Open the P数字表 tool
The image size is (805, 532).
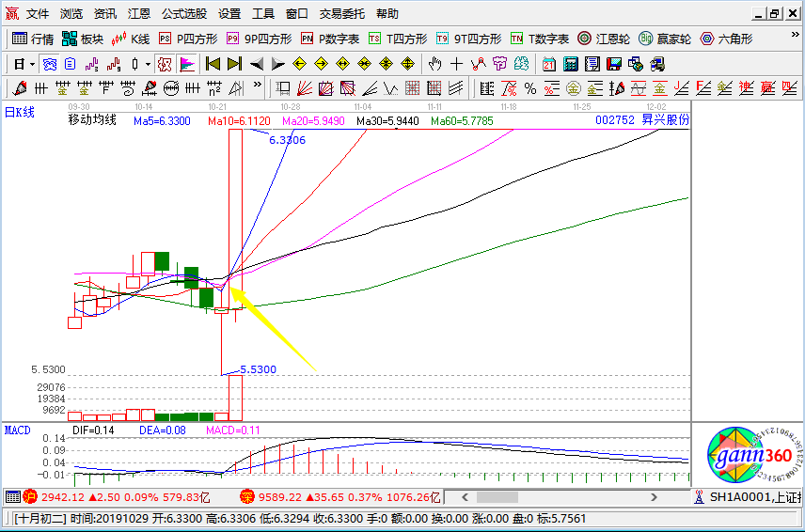[x=329, y=39]
